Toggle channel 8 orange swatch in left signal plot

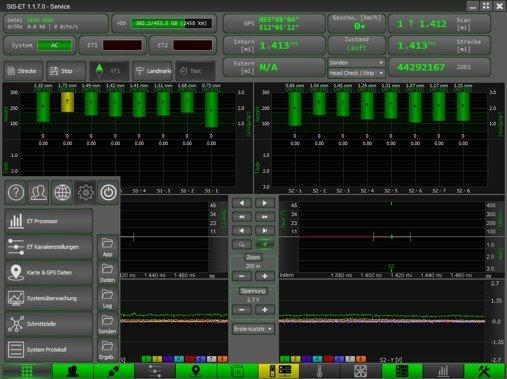tap(222, 359)
